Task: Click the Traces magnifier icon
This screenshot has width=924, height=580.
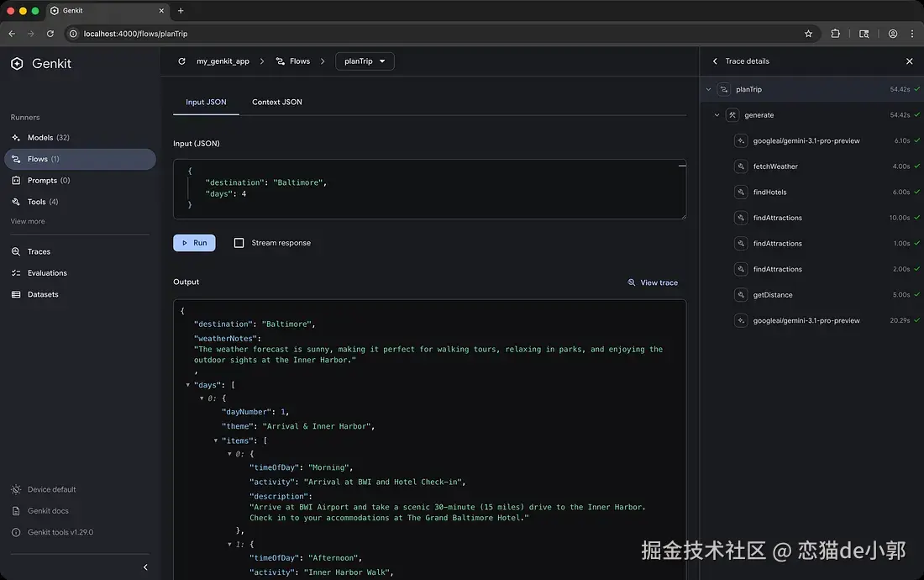Action: pos(16,251)
